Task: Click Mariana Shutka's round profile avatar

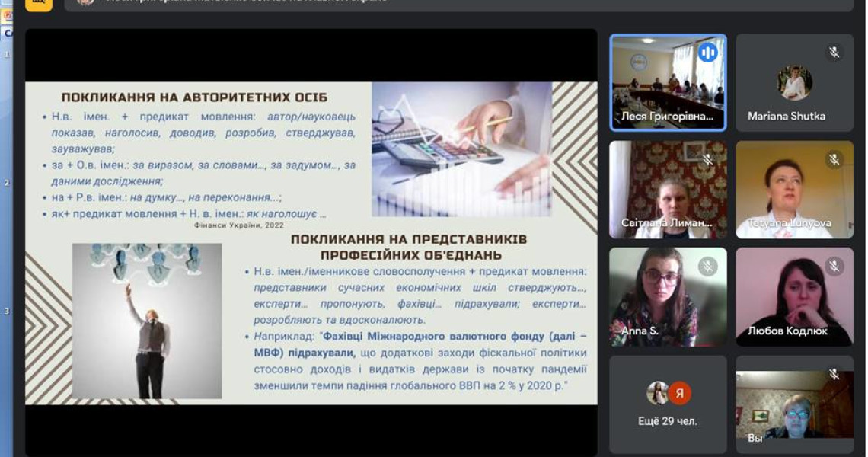Action: tap(794, 82)
